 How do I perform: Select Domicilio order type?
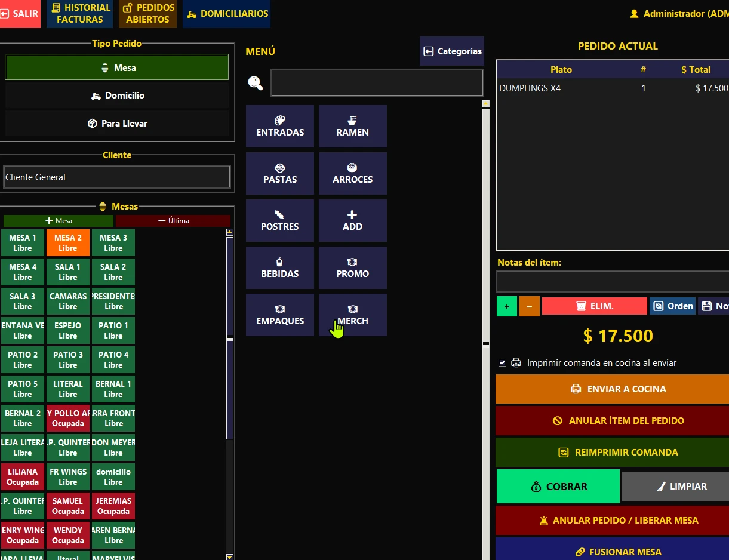point(117,96)
